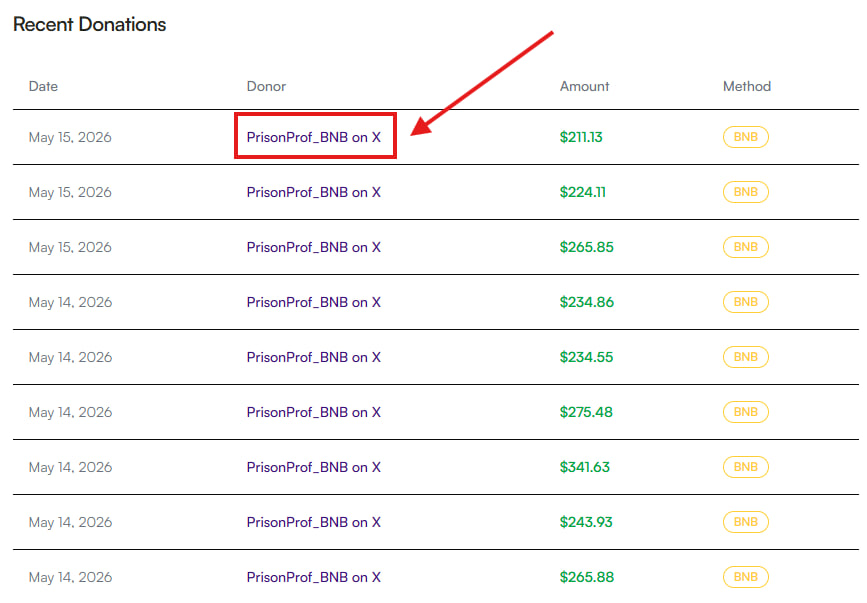Click BNB badge in $341.63 row

[x=745, y=467]
